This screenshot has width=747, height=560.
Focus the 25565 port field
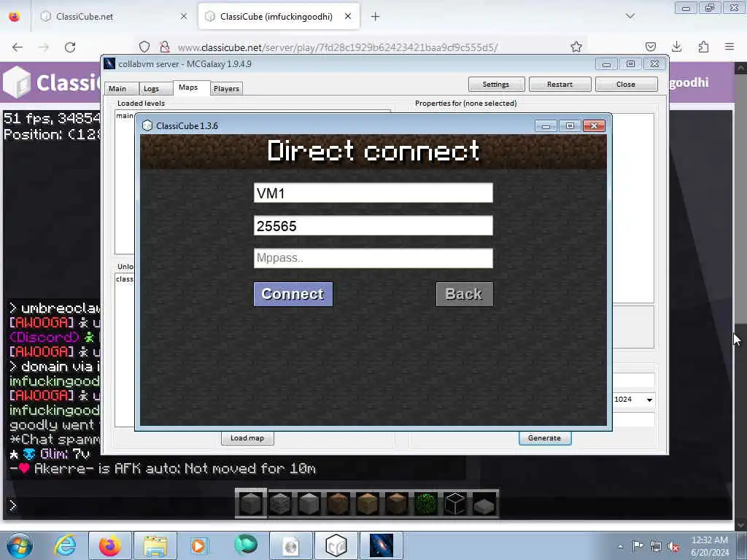click(x=373, y=226)
